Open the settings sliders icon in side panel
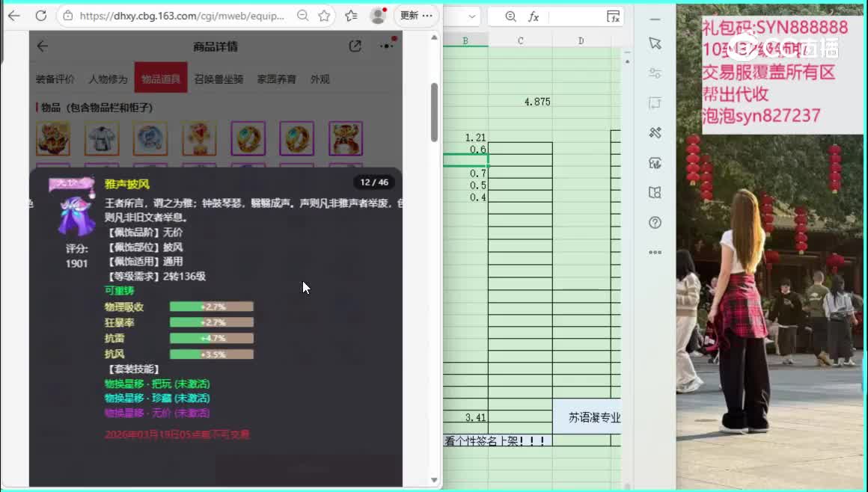Viewport: 868px width, 492px height. 655,73
